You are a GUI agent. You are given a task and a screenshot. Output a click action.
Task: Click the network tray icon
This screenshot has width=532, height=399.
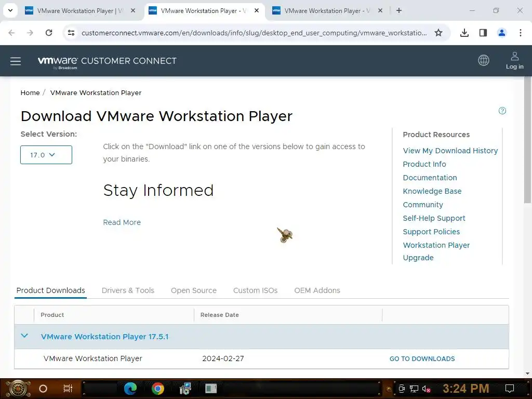[414, 389]
